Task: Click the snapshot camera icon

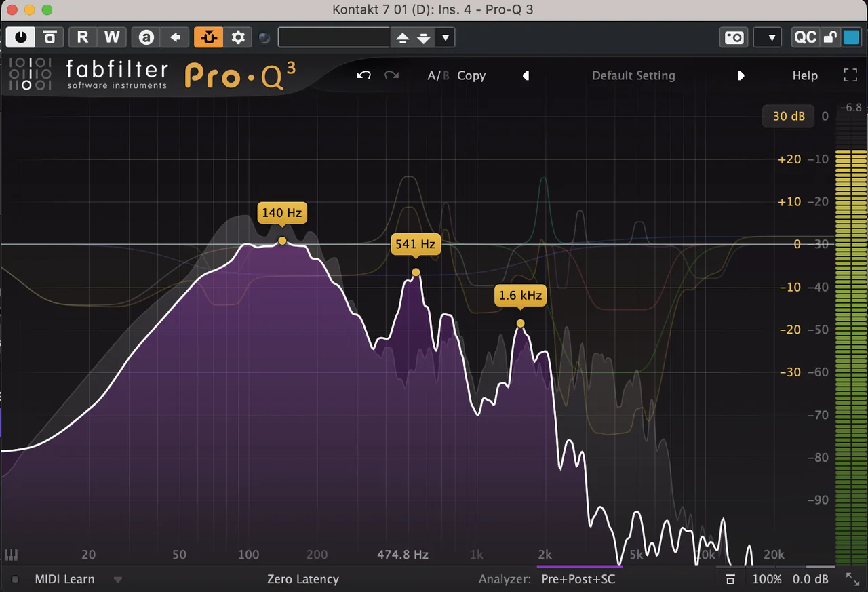Action: [x=734, y=37]
